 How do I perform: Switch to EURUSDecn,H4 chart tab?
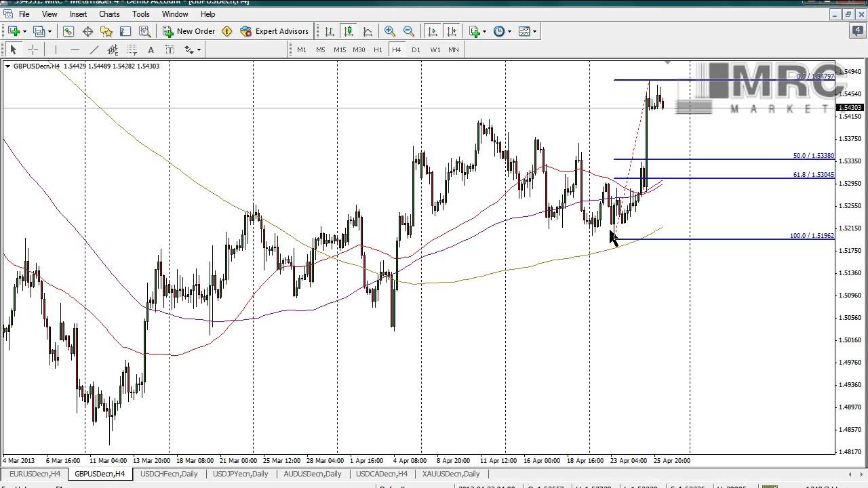pyautogui.click(x=35, y=474)
